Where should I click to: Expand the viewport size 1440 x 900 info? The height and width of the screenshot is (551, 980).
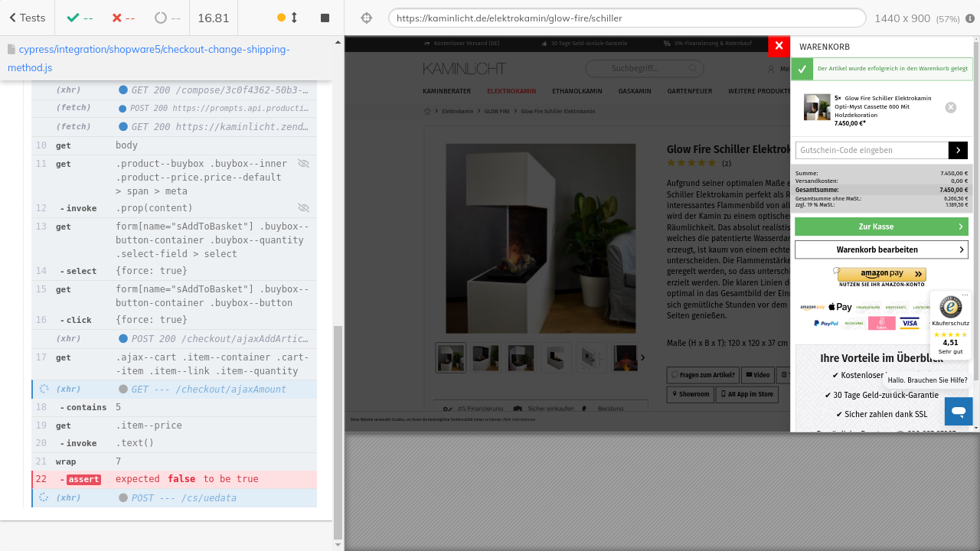[916, 18]
